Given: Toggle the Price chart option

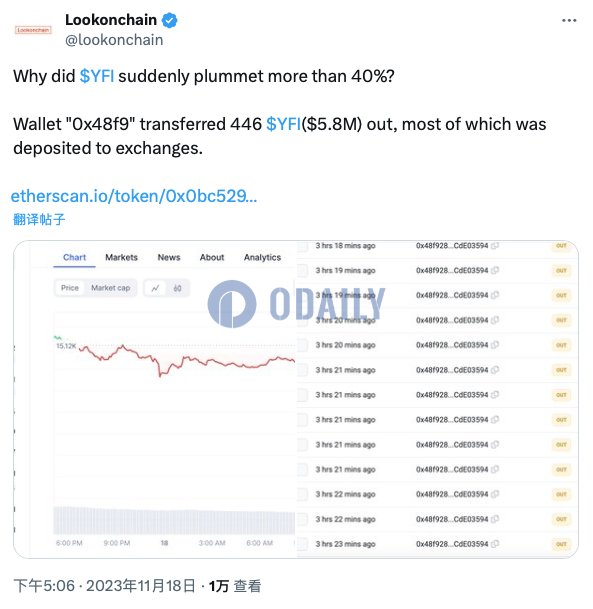Looking at the screenshot, I should pyautogui.click(x=70, y=288).
